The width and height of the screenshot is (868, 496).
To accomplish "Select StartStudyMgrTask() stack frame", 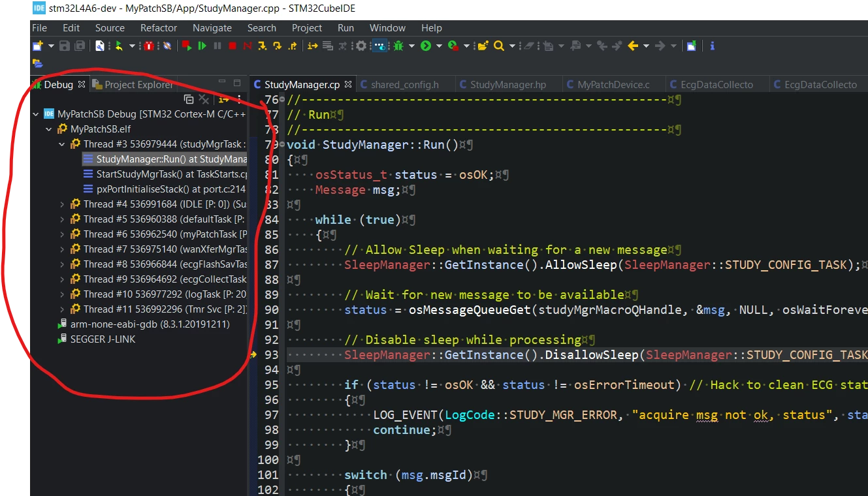I will [165, 174].
